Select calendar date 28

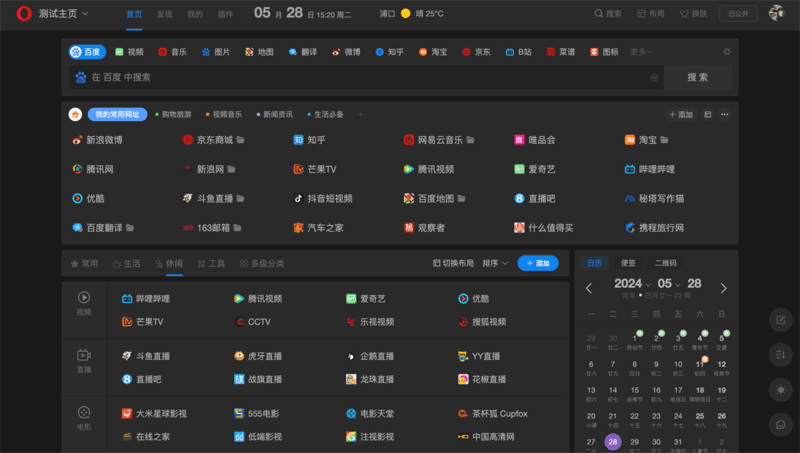pos(613,442)
